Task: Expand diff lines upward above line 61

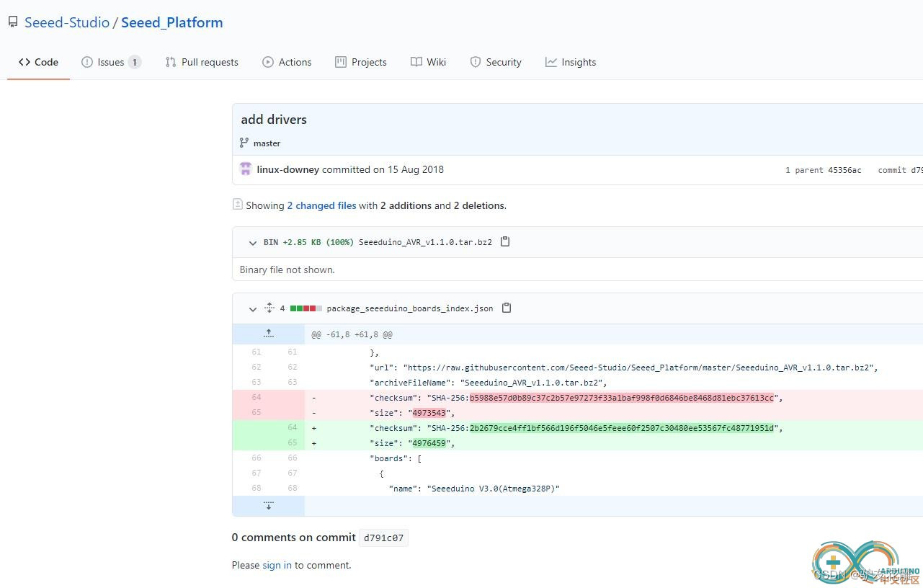Action: point(269,334)
